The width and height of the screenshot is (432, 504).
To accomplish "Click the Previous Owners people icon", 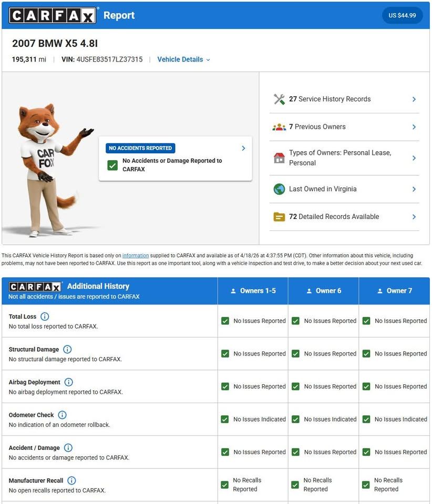I will coord(279,127).
